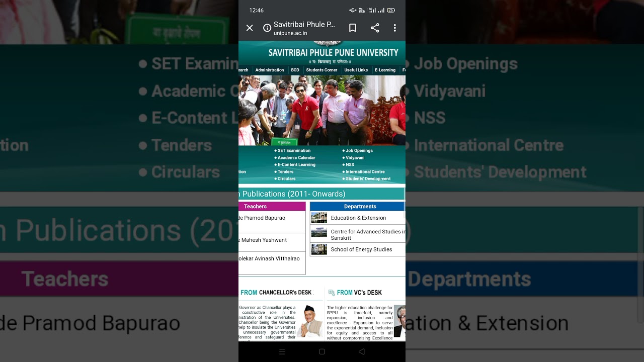Bookmark the Savitribai Phule page
The image size is (644, 362).
pyautogui.click(x=353, y=28)
